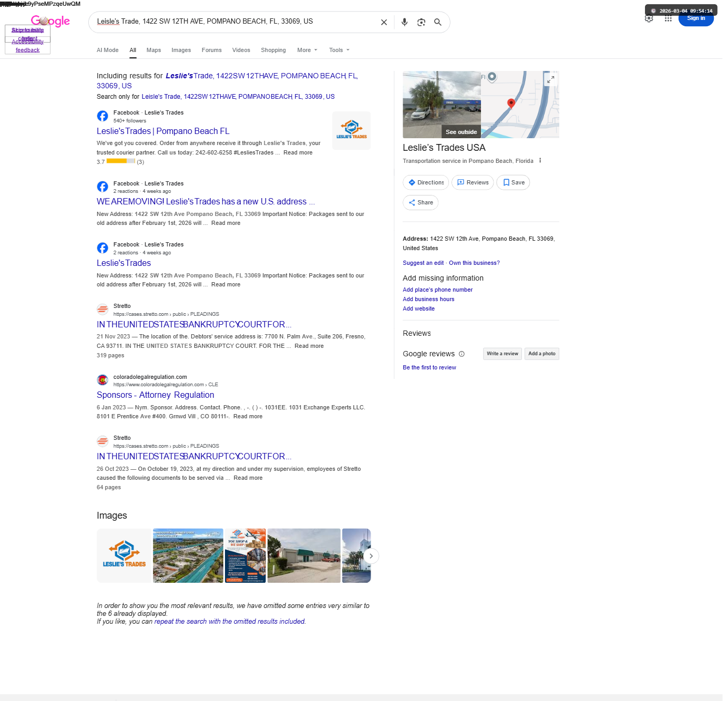Show next images with the arrow button
Image resolution: width=728 pixels, height=701 pixels.
371,556
